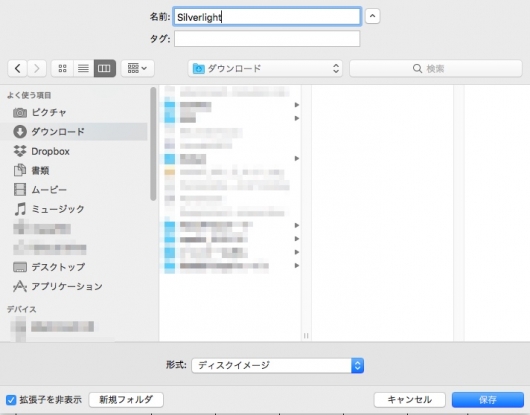
Task: Click the forward navigation arrow
Action: point(37,69)
